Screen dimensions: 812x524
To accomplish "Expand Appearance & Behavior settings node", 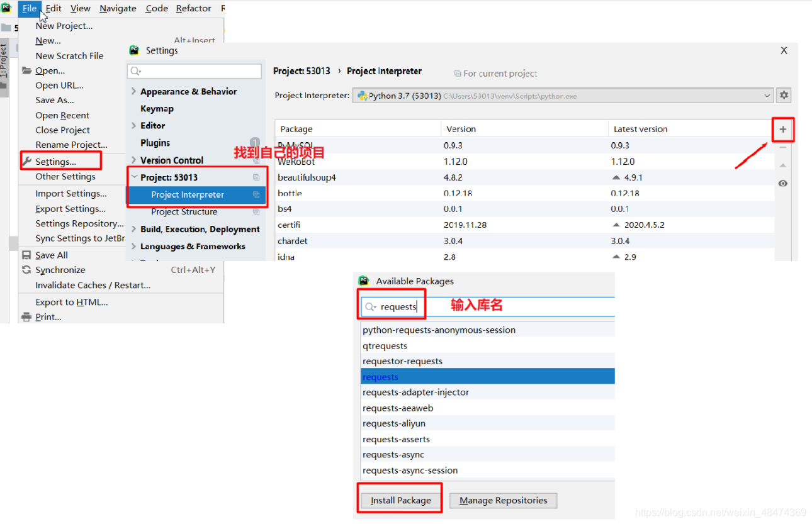I will click(x=134, y=91).
